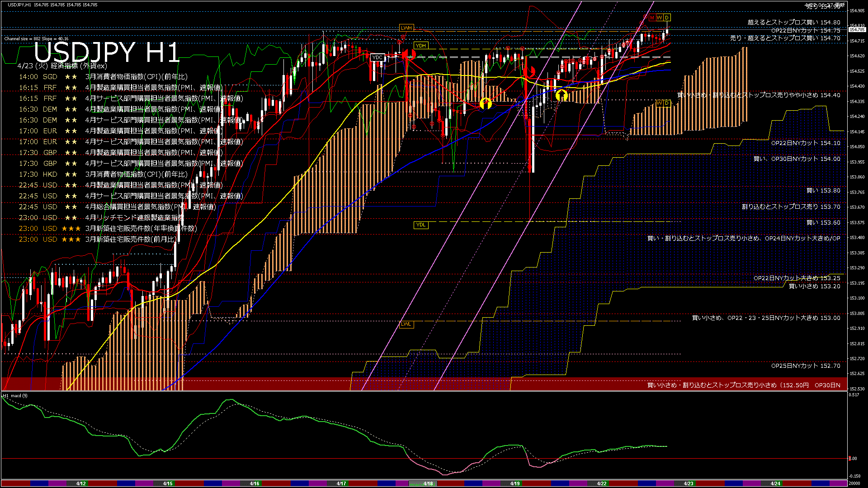868x488 pixels.
Task: Click the USDJPY,H1 symbol header text
Action: 19,5
